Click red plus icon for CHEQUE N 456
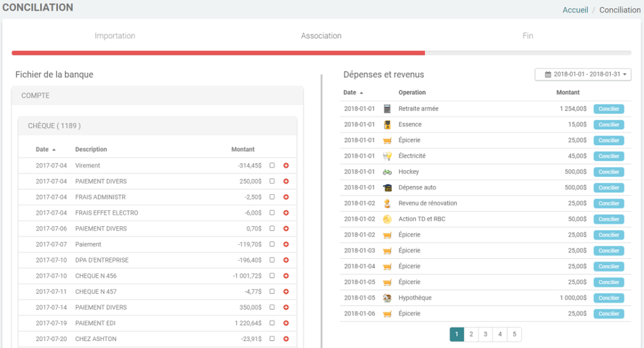644x348 pixels. coord(286,276)
